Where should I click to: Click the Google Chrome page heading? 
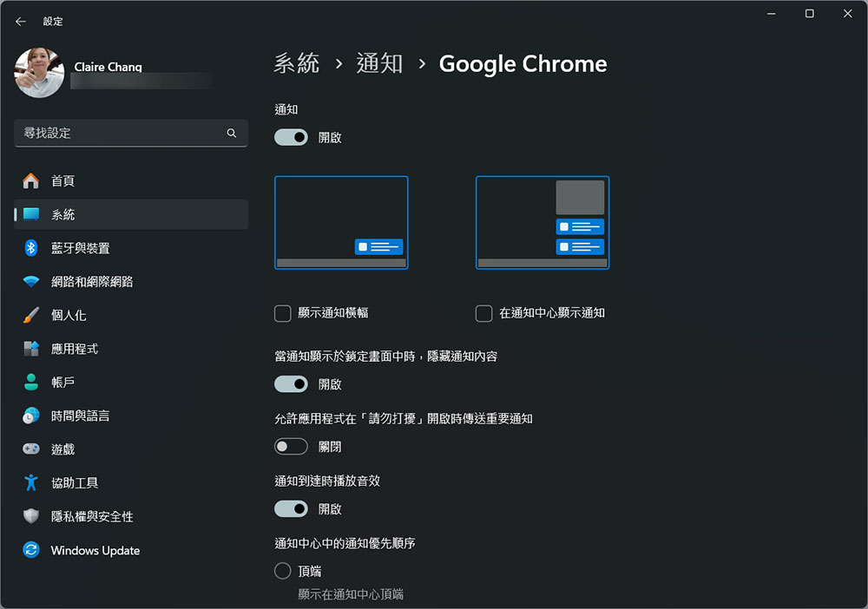point(523,63)
